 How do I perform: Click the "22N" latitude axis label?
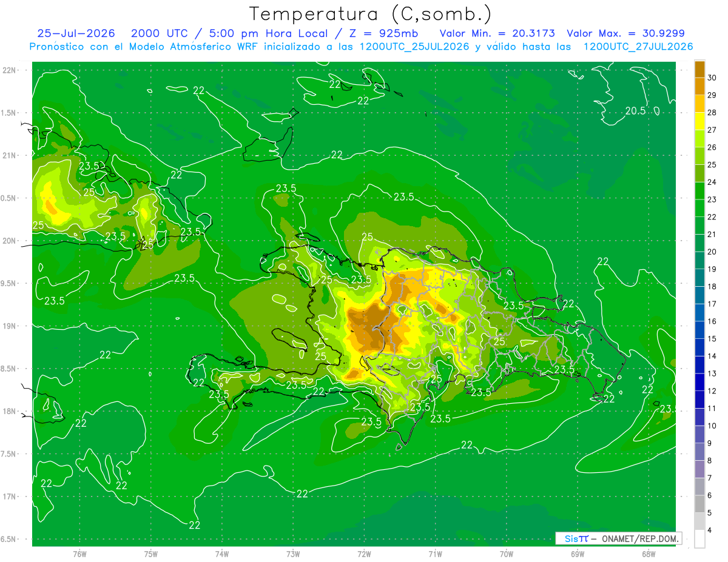tap(10, 70)
